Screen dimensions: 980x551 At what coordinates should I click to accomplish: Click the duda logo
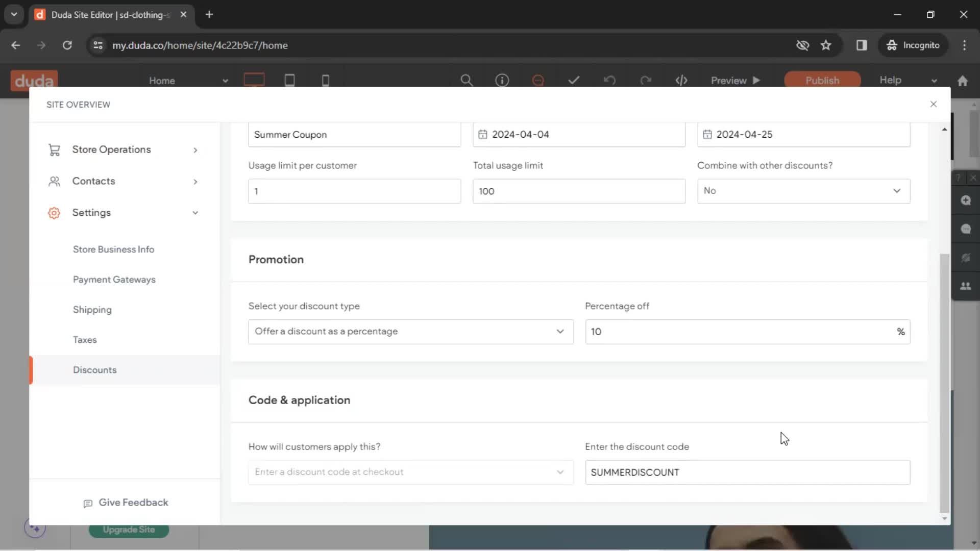34,80
